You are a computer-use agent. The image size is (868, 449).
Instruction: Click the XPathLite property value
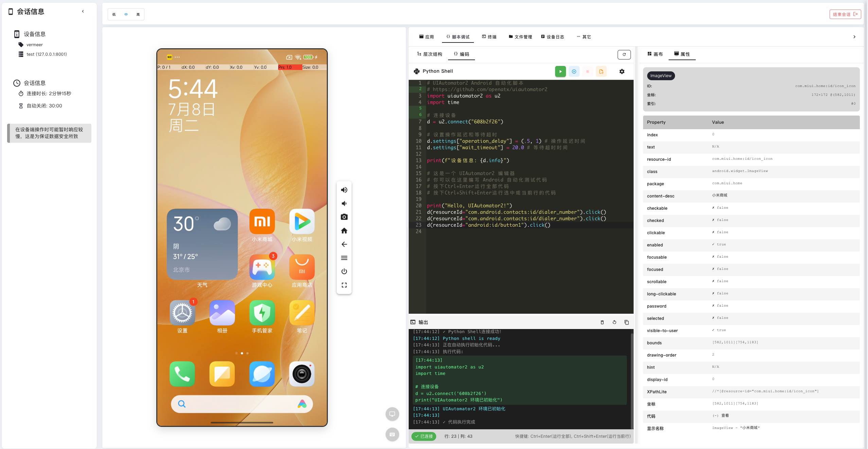tap(765, 391)
